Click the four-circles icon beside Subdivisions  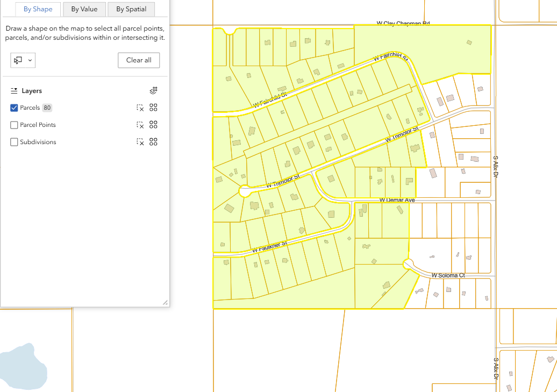[x=153, y=142]
